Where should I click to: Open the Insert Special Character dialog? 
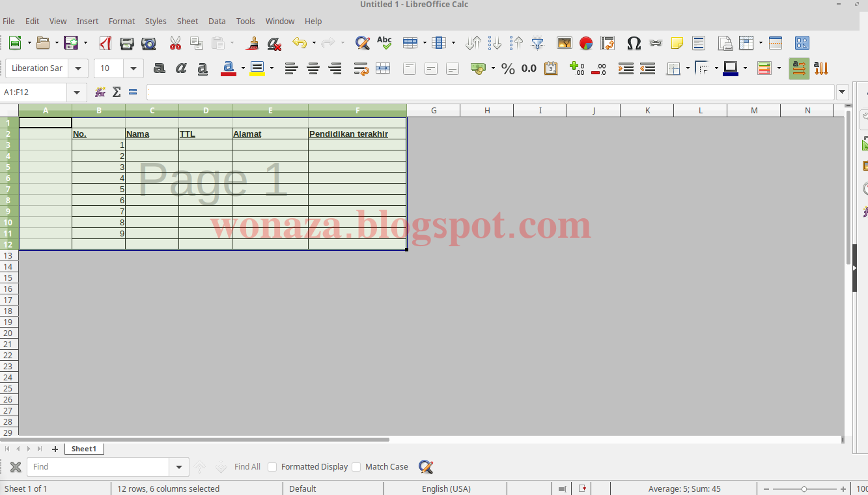[633, 43]
